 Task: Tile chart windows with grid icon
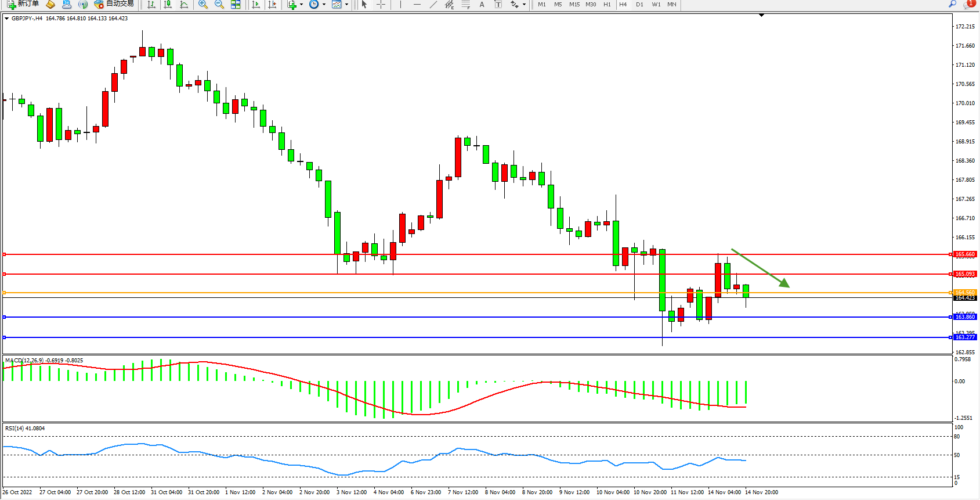pos(236,5)
